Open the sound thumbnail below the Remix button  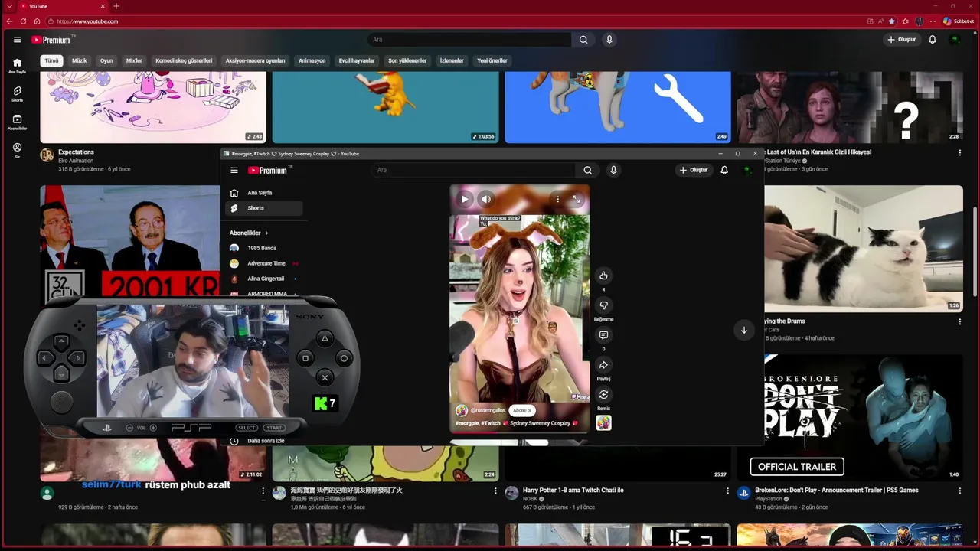coord(603,422)
